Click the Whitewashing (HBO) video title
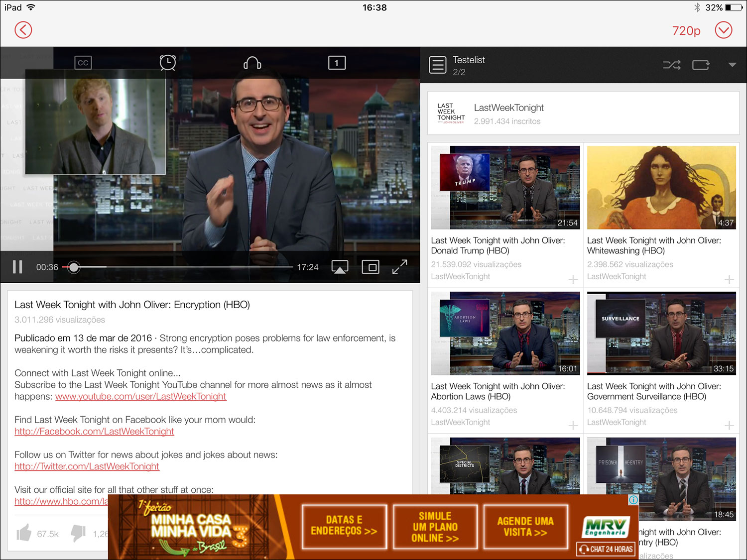 pos(654,245)
